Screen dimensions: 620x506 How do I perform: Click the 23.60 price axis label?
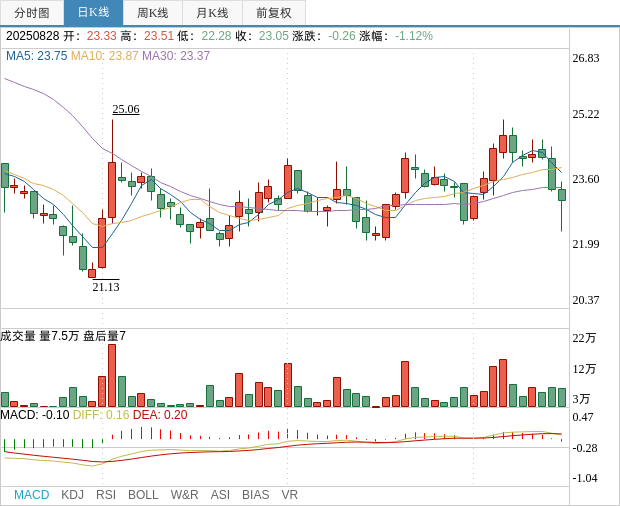(x=586, y=179)
